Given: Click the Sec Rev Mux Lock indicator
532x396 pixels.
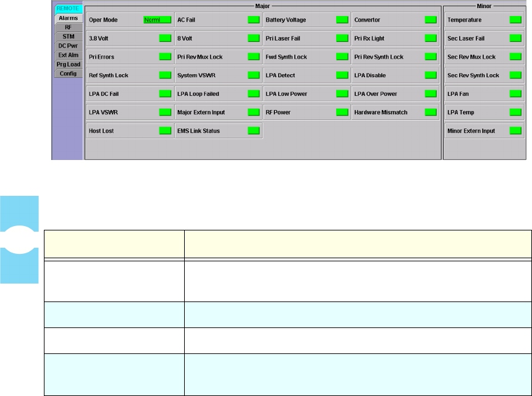Looking at the screenshot, I should [515, 57].
